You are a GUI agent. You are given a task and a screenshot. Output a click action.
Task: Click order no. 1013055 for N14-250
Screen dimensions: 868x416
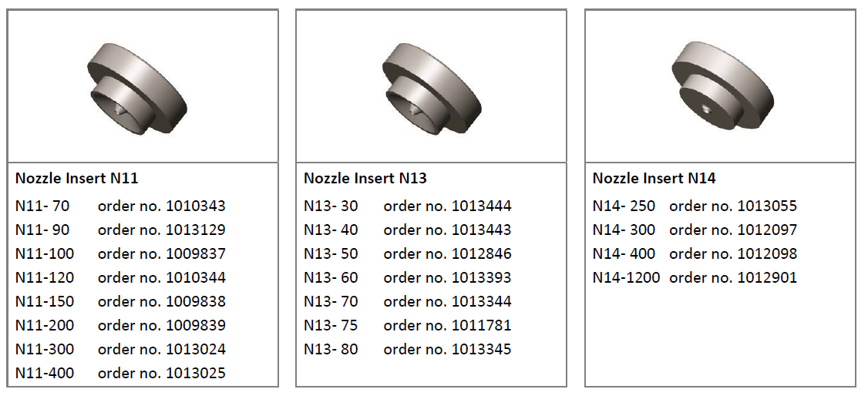733,206
